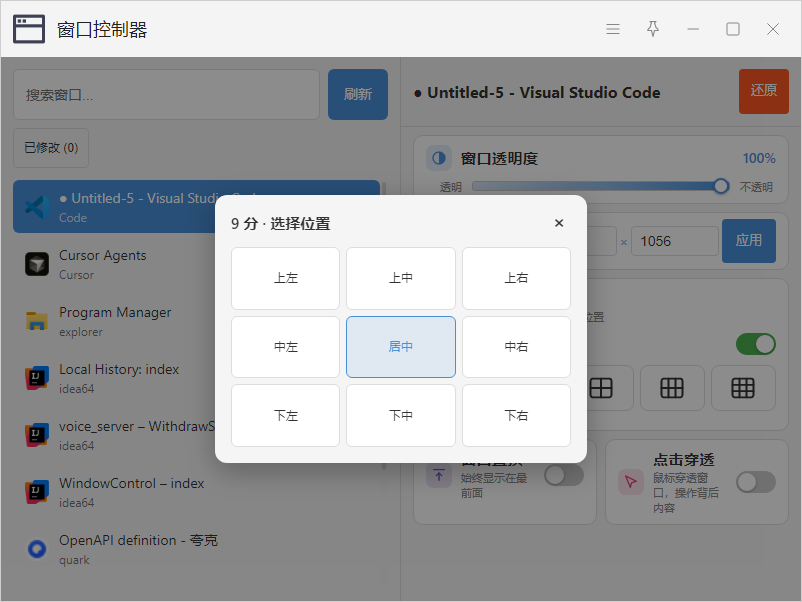Screen dimensions: 802x602
Task: Click IntelliJ icon beside Local History
Action: (x=37, y=378)
